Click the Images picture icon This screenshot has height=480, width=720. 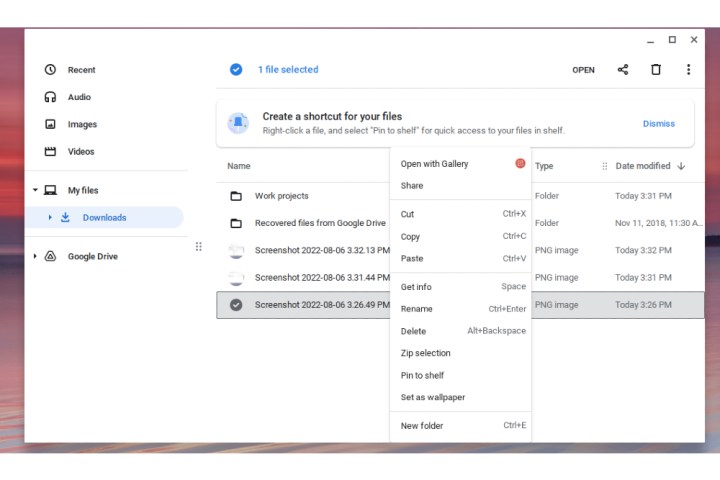(50, 124)
